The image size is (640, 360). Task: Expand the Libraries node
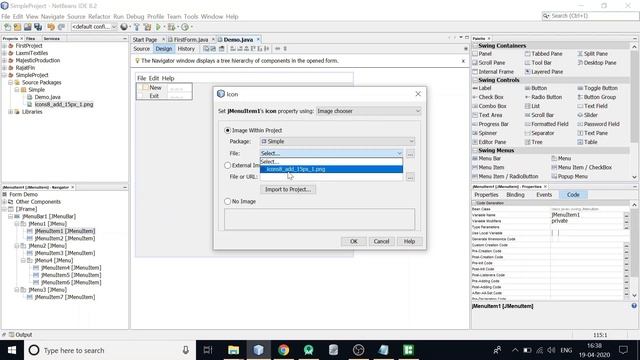click(11, 112)
